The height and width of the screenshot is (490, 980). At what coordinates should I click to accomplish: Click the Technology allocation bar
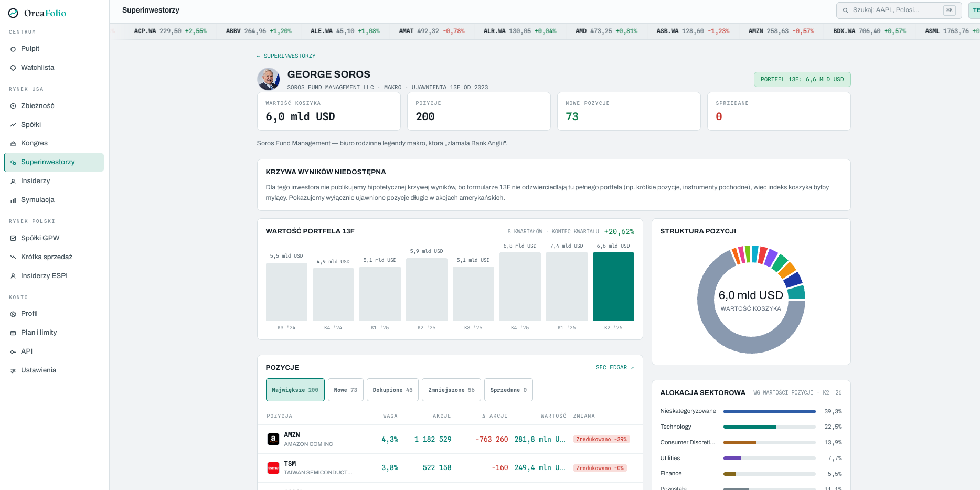[x=770, y=427]
